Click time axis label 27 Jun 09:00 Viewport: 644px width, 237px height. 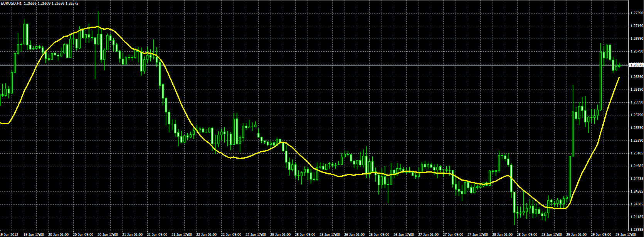coord(453,234)
